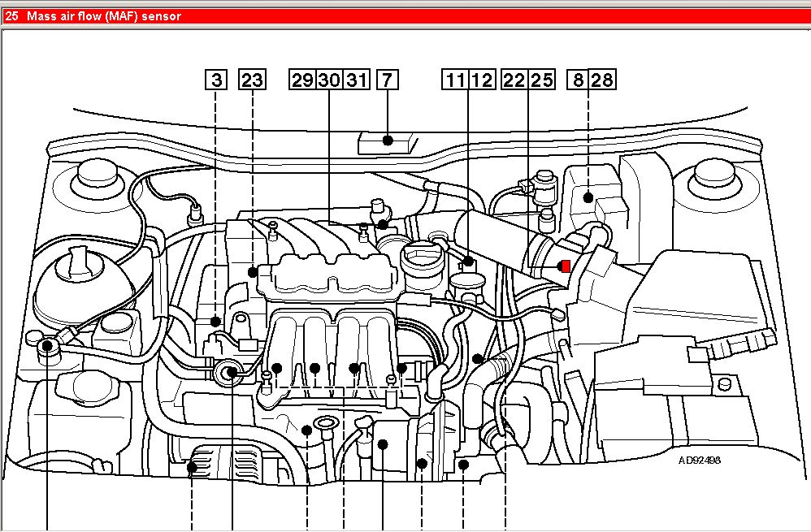
Task: Select callout number 30
Action: pos(329,80)
